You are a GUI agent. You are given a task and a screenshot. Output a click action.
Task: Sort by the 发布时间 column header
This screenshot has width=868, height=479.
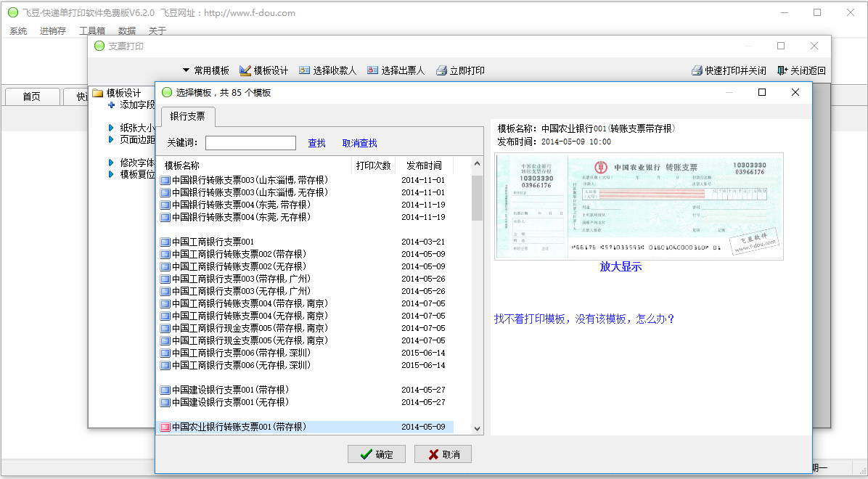coord(424,165)
